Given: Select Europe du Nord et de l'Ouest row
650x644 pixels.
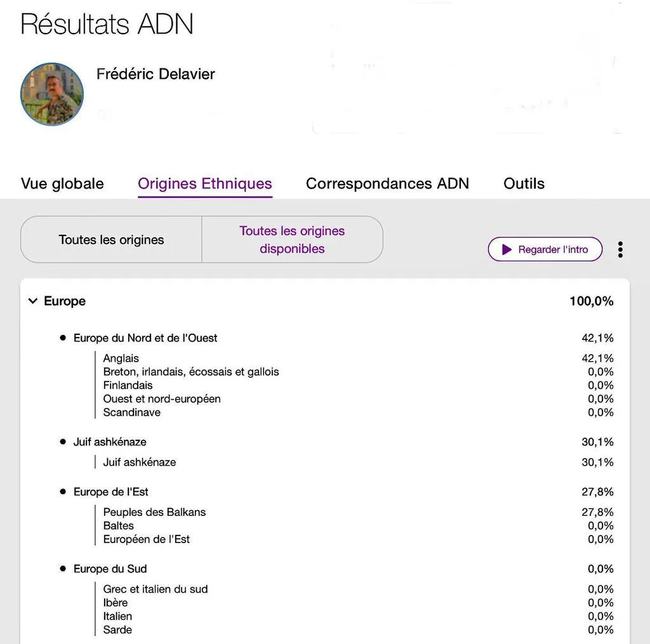Looking at the screenshot, I should tap(336, 338).
